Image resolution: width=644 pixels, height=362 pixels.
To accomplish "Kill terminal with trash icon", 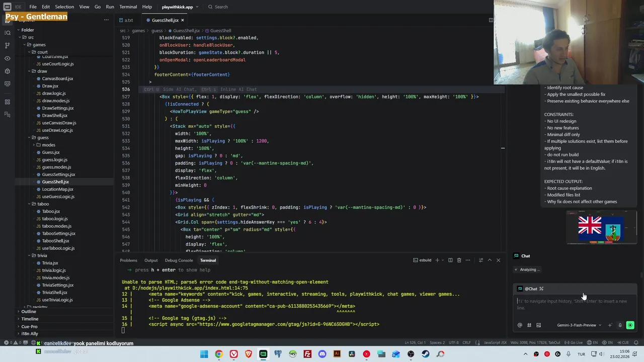I will (459, 260).
